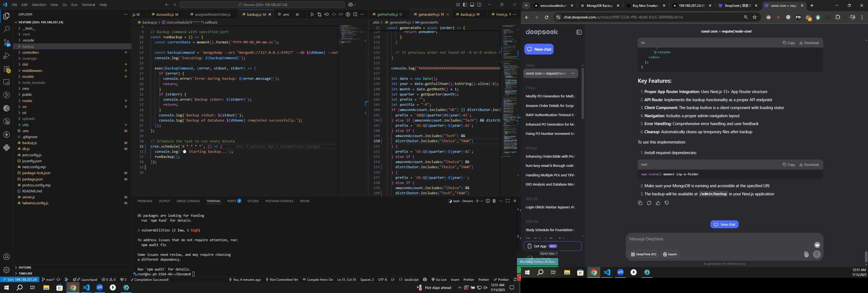Image resolution: width=868 pixels, height=293 pixels.
Task: Switch to the PROBLEMS panel tab
Action: click(x=145, y=201)
